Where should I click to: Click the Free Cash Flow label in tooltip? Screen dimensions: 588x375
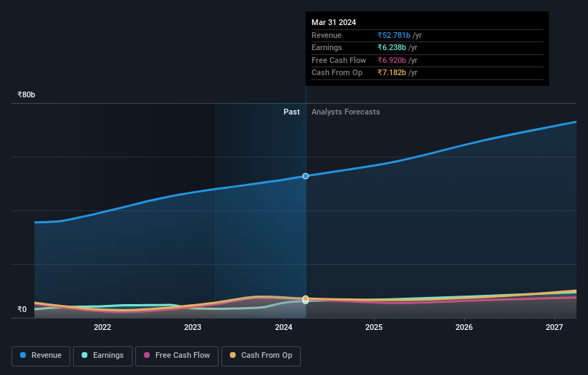coord(339,60)
